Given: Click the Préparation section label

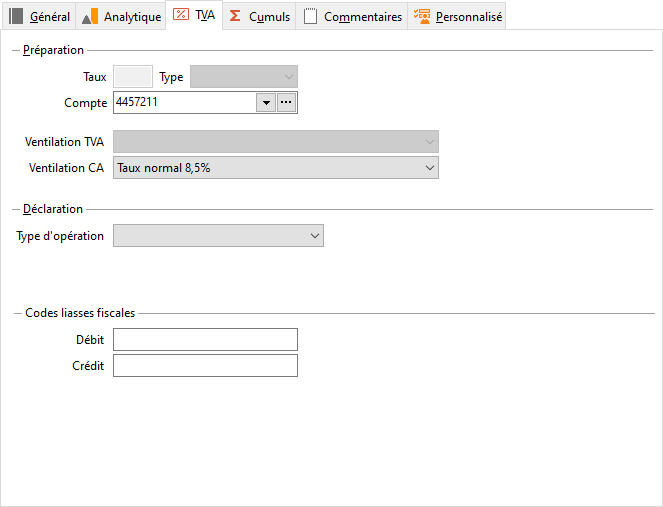Looking at the screenshot, I should click(x=53, y=50).
